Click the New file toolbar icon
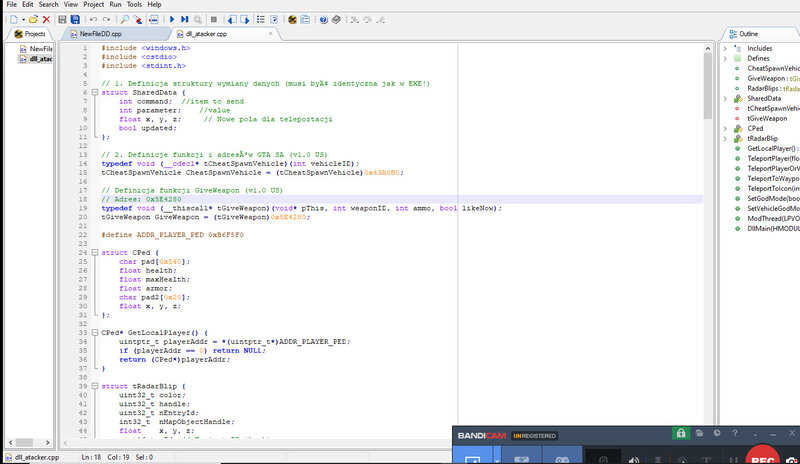This screenshot has width=800, height=464. 14,19
